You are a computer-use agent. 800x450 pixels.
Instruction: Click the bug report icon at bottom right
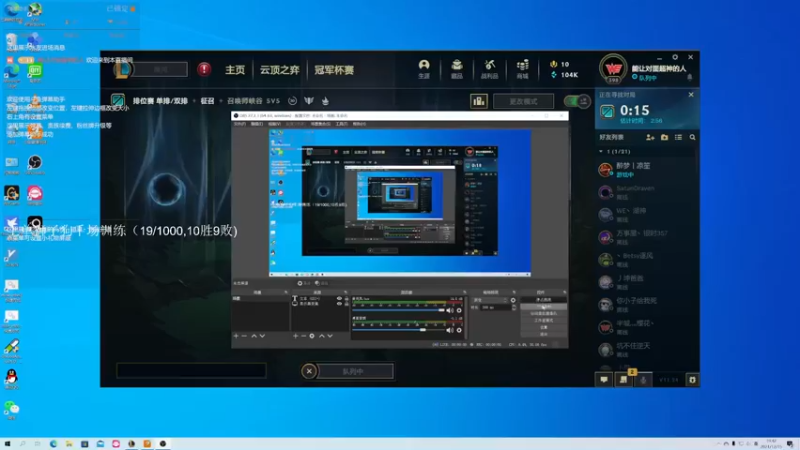click(692, 380)
